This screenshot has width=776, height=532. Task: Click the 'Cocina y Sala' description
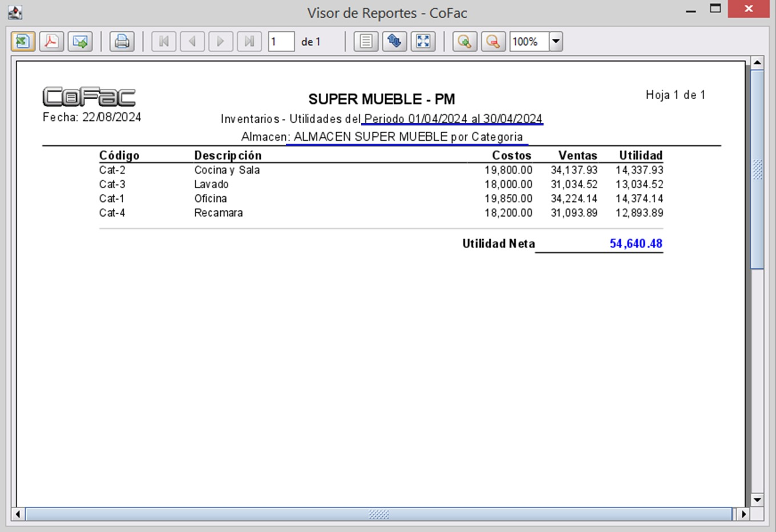(x=227, y=170)
